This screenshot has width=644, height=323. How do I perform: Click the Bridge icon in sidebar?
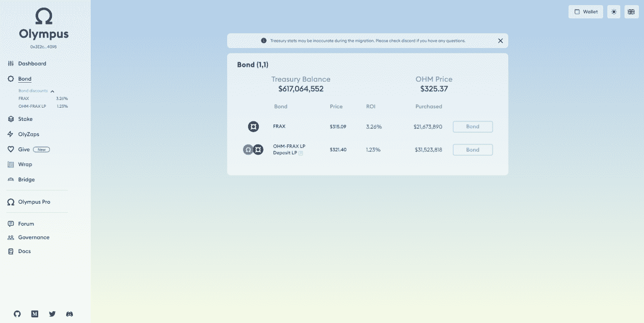[11, 180]
